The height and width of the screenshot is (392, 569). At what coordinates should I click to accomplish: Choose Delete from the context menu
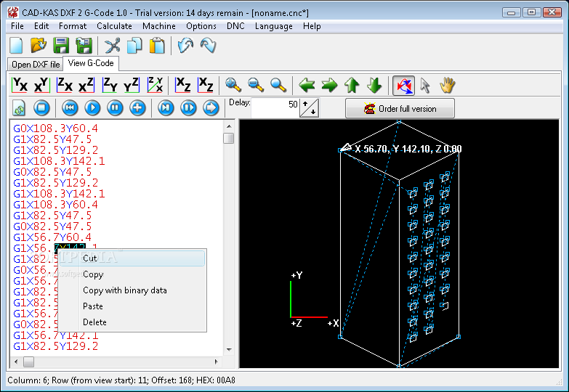(132, 322)
